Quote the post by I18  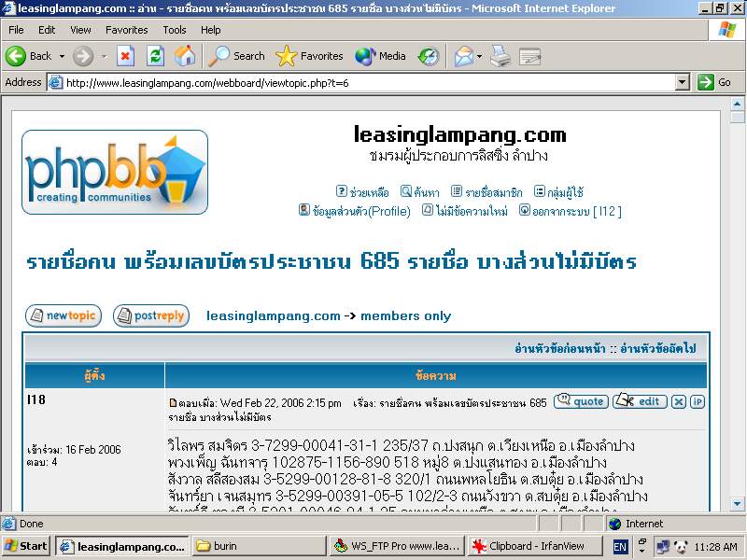point(581,401)
